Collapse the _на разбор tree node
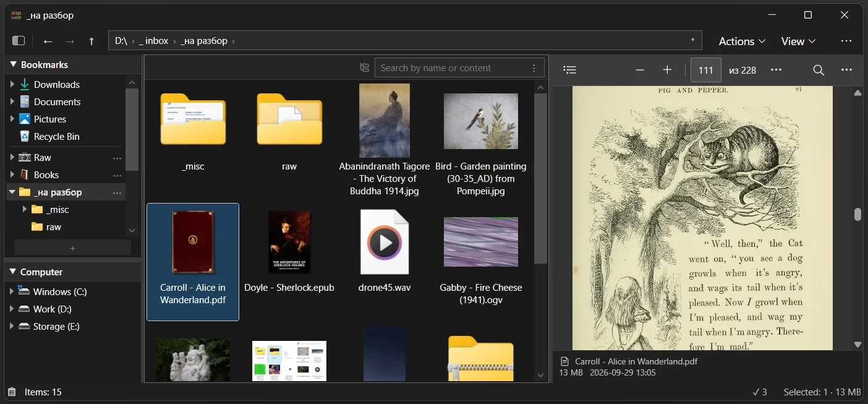Screen dimensions: 868x404 coord(12,192)
